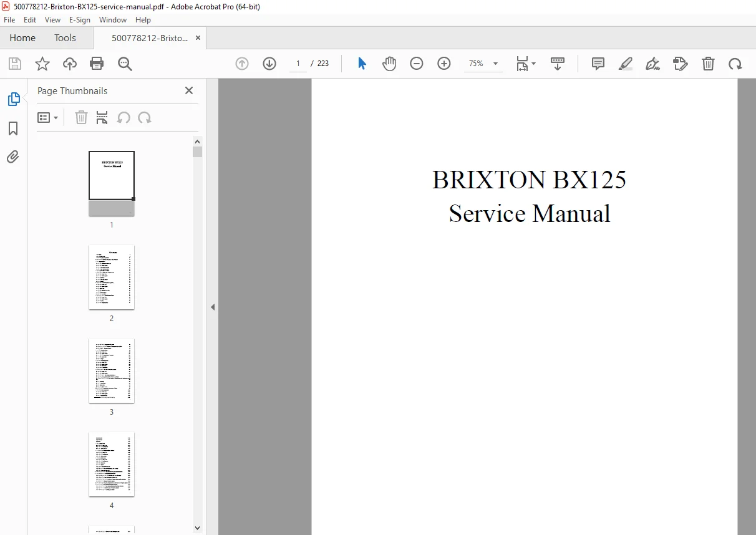Click the fit page scrolling icon
The image size is (756, 535).
tap(523, 64)
